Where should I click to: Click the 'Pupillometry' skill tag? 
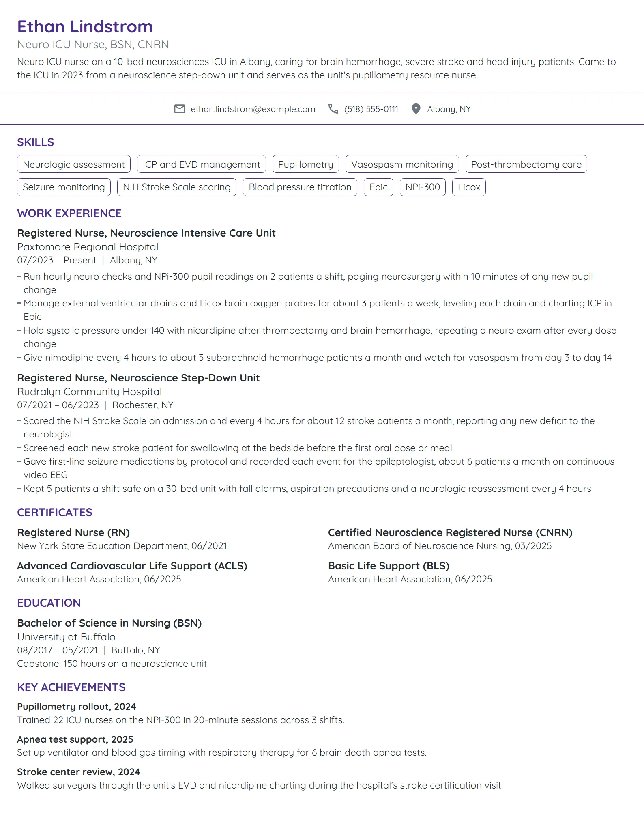pos(306,164)
